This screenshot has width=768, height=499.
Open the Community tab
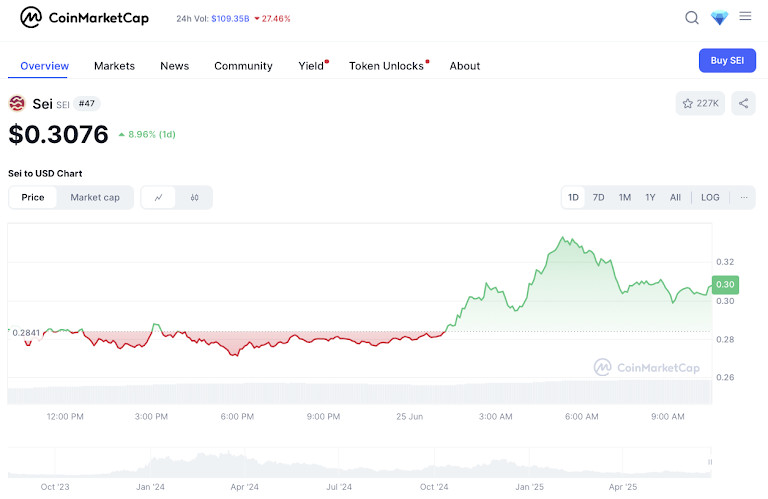pyautogui.click(x=243, y=66)
